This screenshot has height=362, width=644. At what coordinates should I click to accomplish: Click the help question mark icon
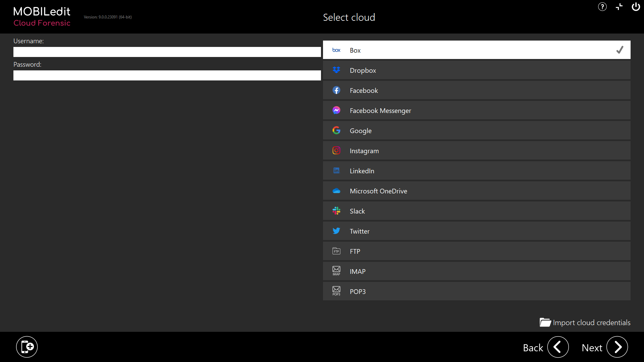click(602, 7)
